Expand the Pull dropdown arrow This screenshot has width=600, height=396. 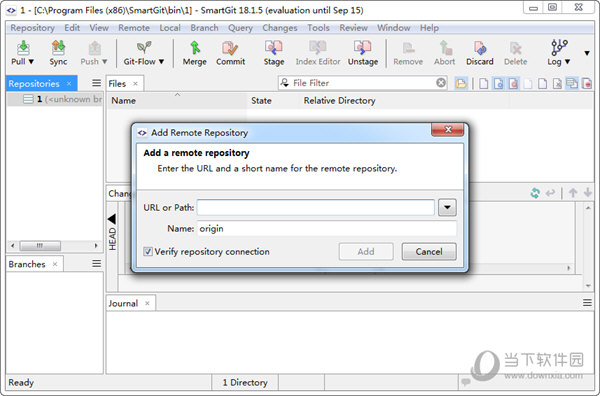tap(31, 62)
